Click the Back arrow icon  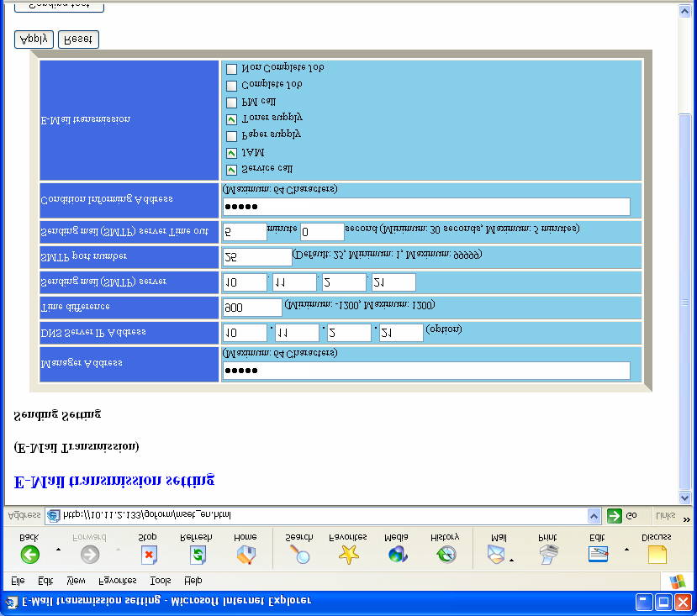coord(29,555)
